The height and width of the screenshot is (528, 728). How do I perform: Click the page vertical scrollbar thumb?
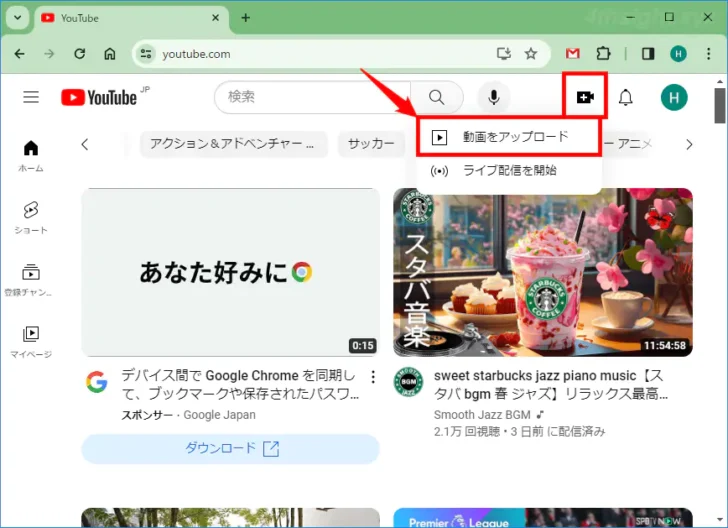(x=720, y=105)
